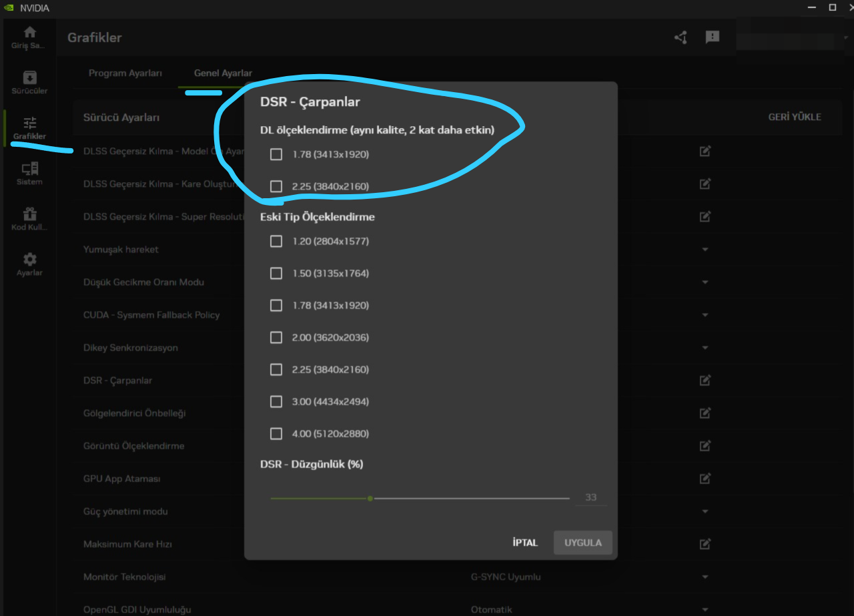Click edit icon on DSR - Çarpanlar row
This screenshot has height=616, width=854.
tap(705, 380)
